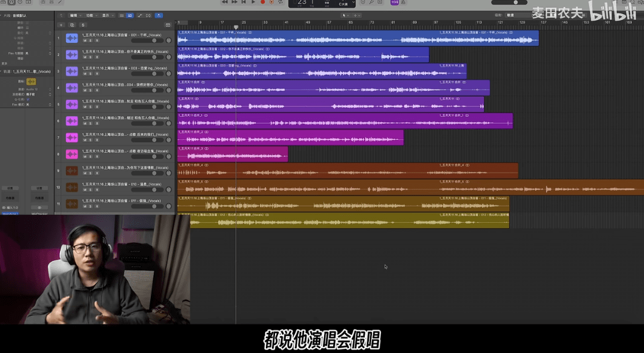644x353 pixels.
Task: Toggle the automation curve icon in tracks toolbar
Action: [139, 16]
